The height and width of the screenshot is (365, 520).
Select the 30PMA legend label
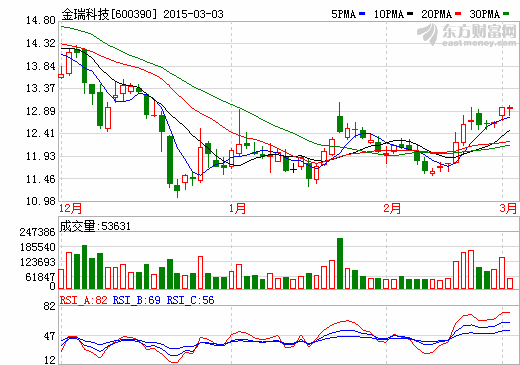(485, 14)
